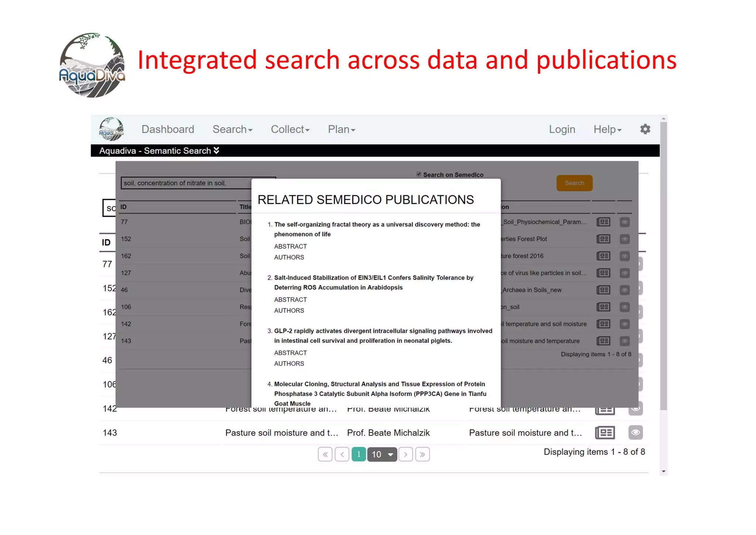
Task: Open publications icon for row 106
Action: point(603,307)
